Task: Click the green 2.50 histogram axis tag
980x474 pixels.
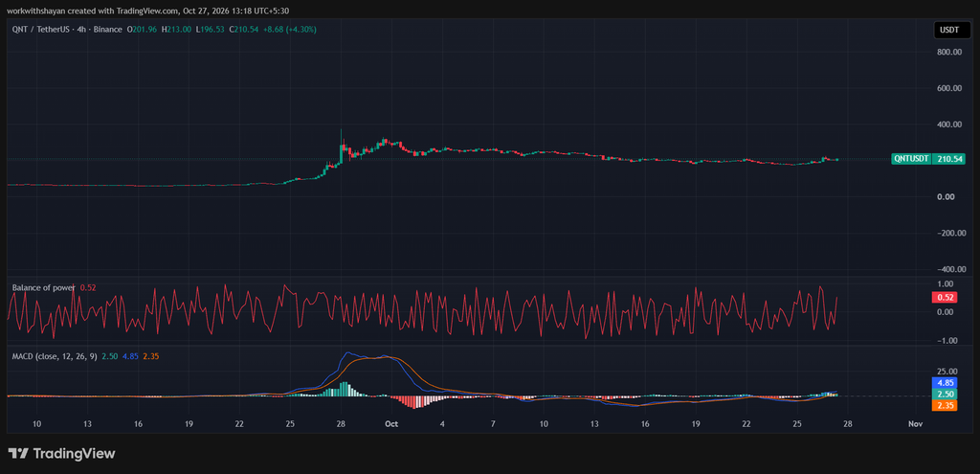Action: point(945,394)
